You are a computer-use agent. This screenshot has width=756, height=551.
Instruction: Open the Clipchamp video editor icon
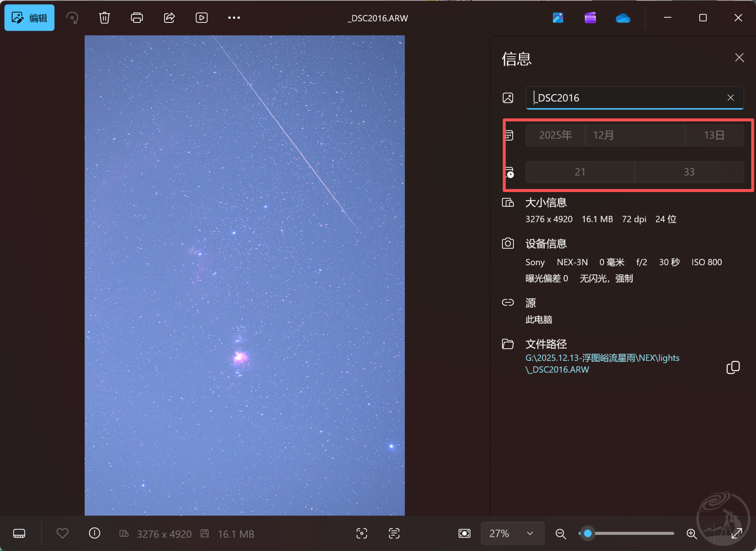point(590,18)
